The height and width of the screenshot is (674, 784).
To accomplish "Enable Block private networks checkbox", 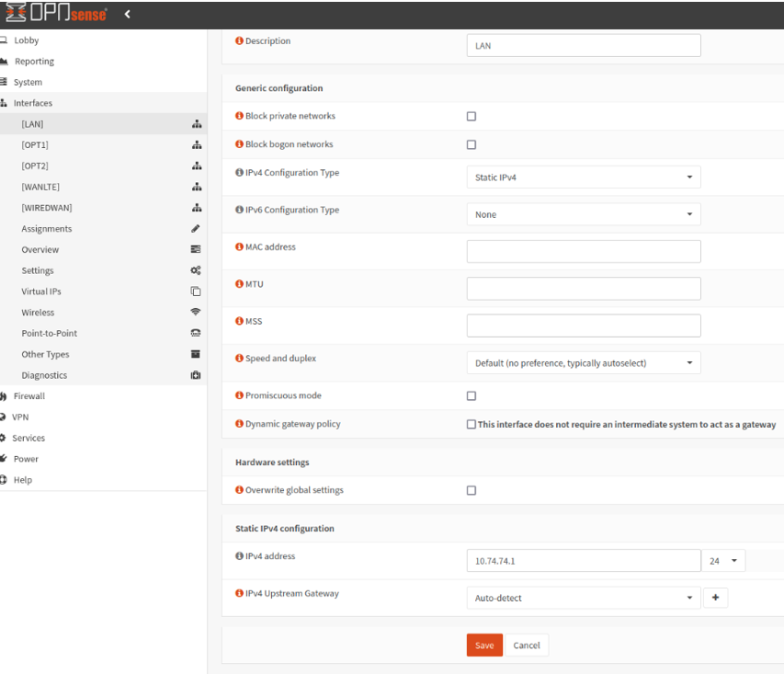I will (472, 116).
